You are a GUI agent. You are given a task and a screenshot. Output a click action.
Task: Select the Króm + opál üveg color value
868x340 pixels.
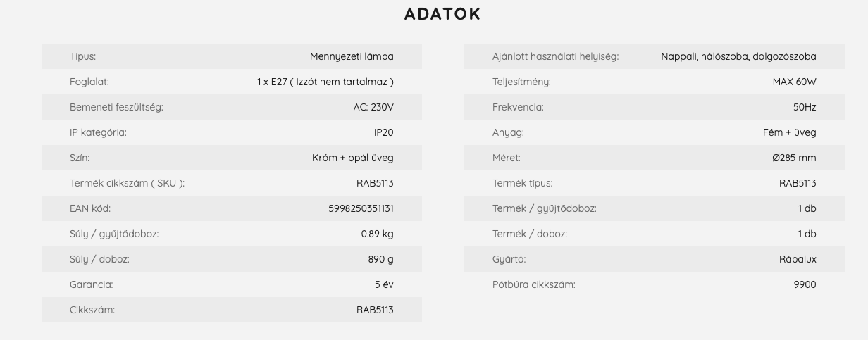(353, 158)
